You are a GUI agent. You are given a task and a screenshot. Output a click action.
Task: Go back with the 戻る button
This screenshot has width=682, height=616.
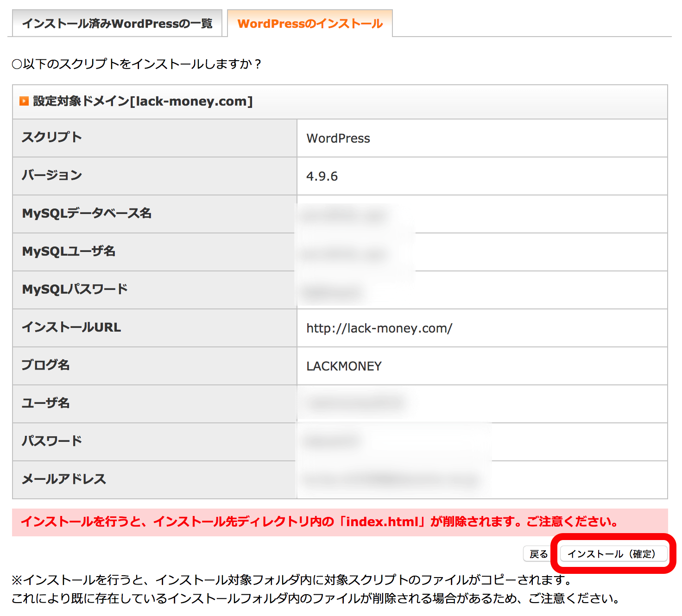(539, 554)
